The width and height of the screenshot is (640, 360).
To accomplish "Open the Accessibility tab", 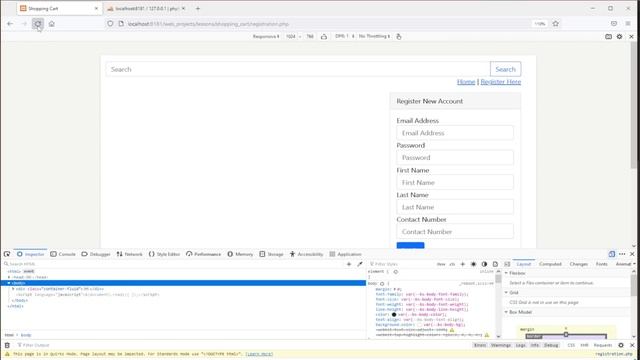I will 306,254.
